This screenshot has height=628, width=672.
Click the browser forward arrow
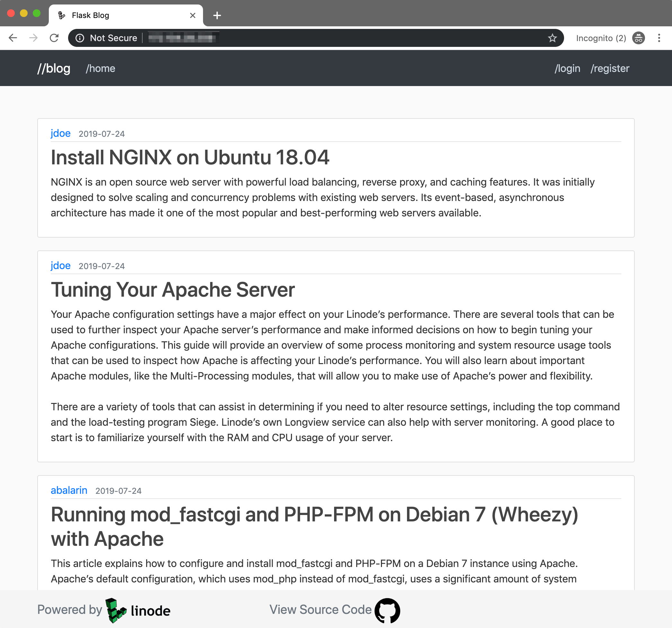tap(33, 38)
